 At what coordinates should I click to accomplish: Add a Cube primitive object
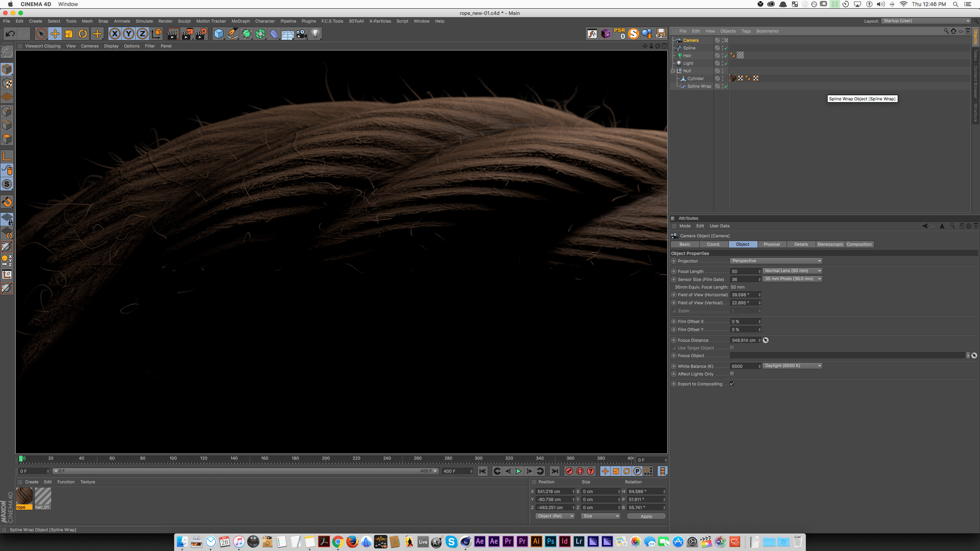click(219, 34)
